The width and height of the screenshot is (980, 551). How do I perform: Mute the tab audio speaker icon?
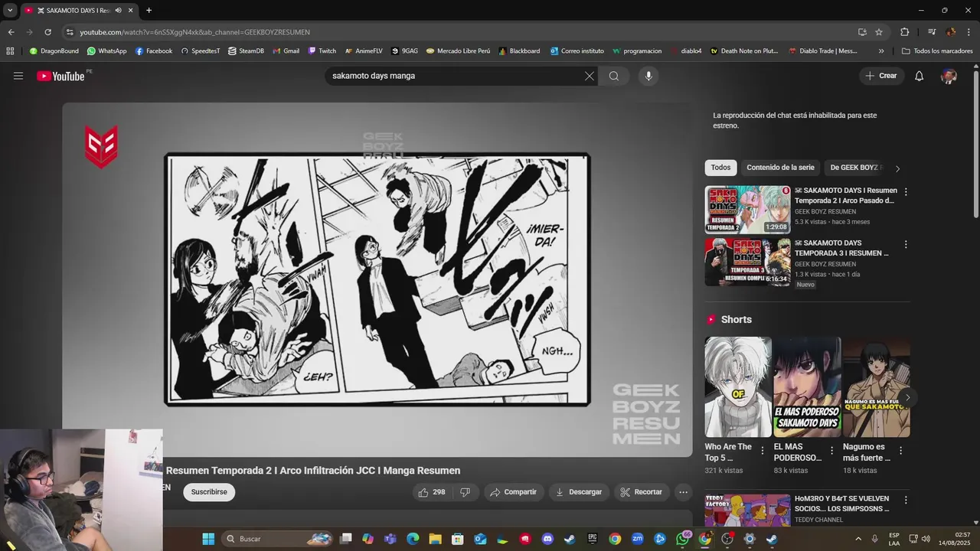pyautogui.click(x=118, y=11)
